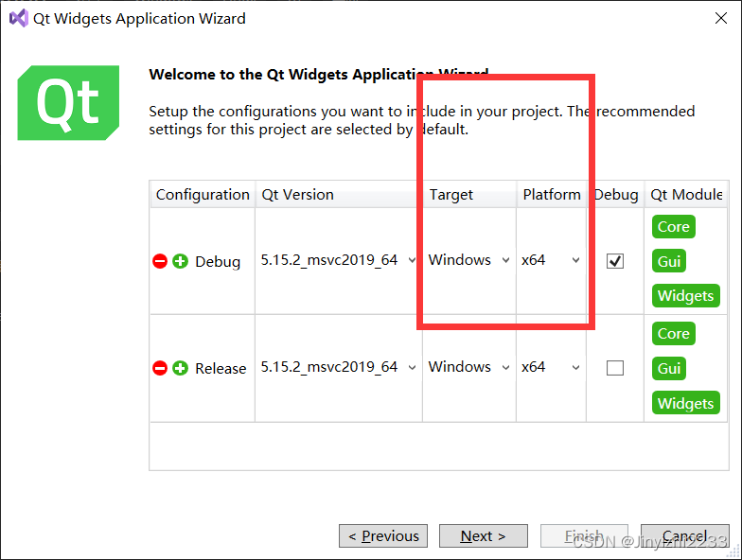Screen dimensions: 742x560
Task: Select Widgets module tag in Debug row
Action: pyautogui.click(x=685, y=295)
